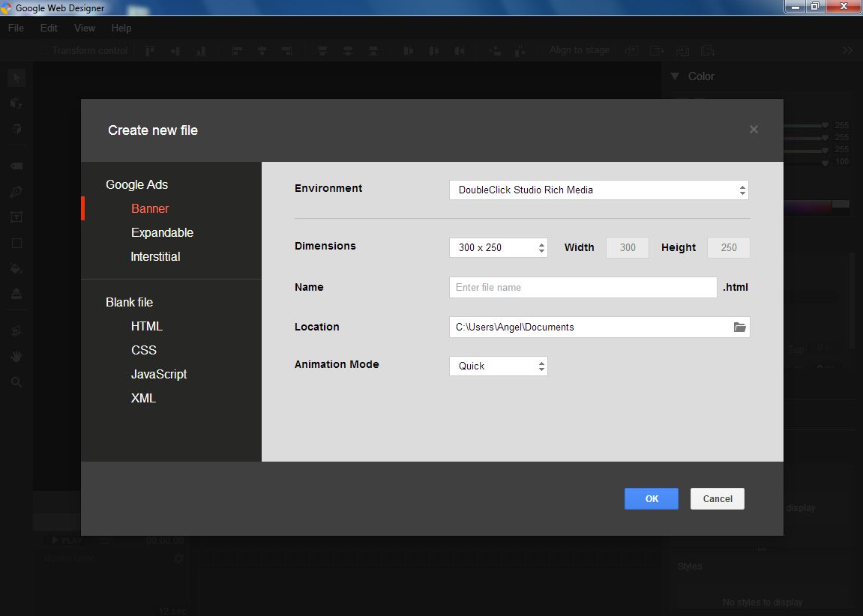Select Banner under Google Ads
Image resolution: width=863 pixels, height=616 pixels.
tap(150, 208)
